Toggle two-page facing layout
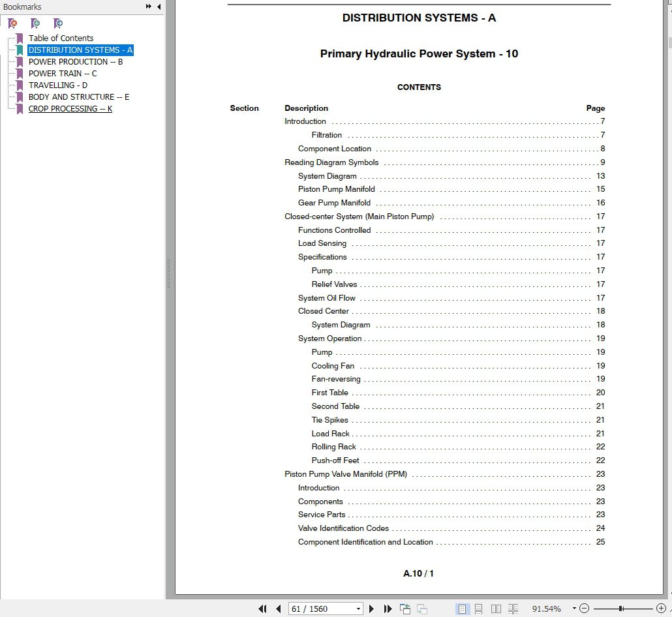 tap(496, 609)
